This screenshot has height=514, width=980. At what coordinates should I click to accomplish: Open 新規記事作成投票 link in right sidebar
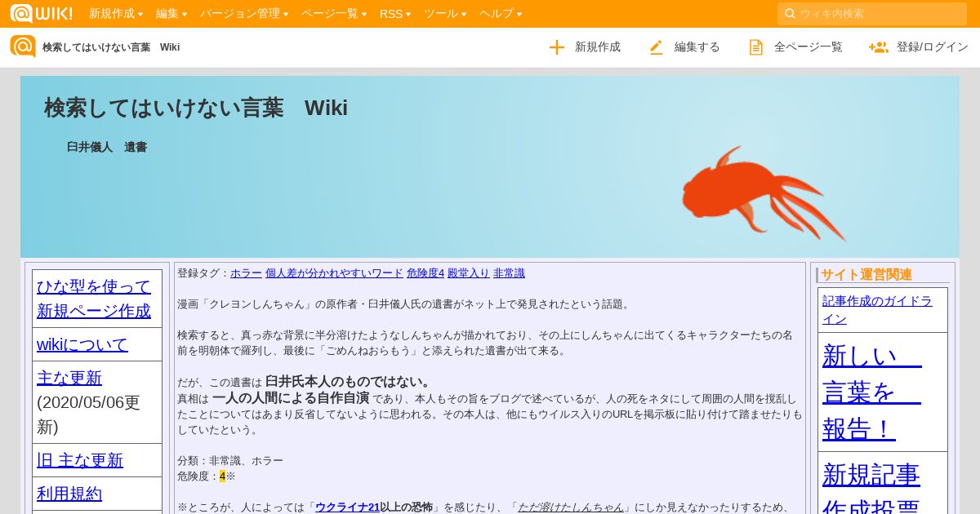point(871,490)
